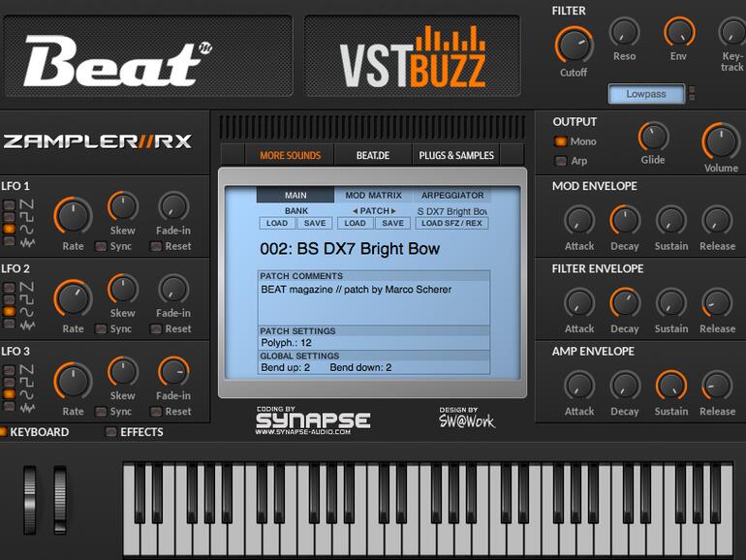This screenshot has height=560, width=746.
Task: Click Polyph.: 12 setting
Action: click(286, 343)
